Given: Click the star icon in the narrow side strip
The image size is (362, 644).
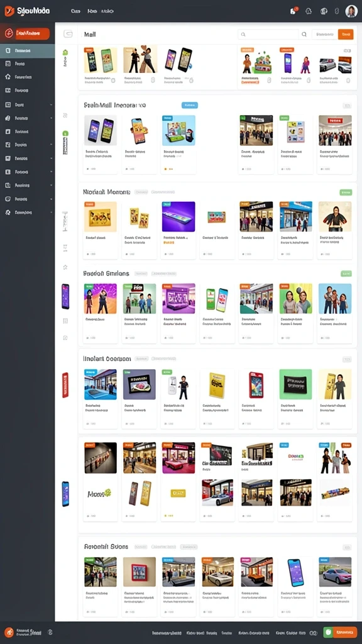Looking at the screenshot, I should [65, 267].
